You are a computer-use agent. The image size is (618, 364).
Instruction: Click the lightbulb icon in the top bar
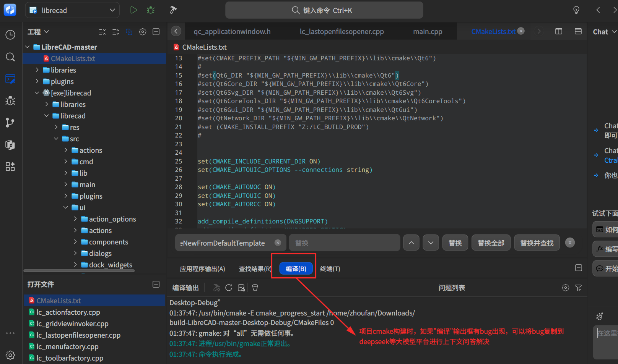pyautogui.click(x=576, y=10)
